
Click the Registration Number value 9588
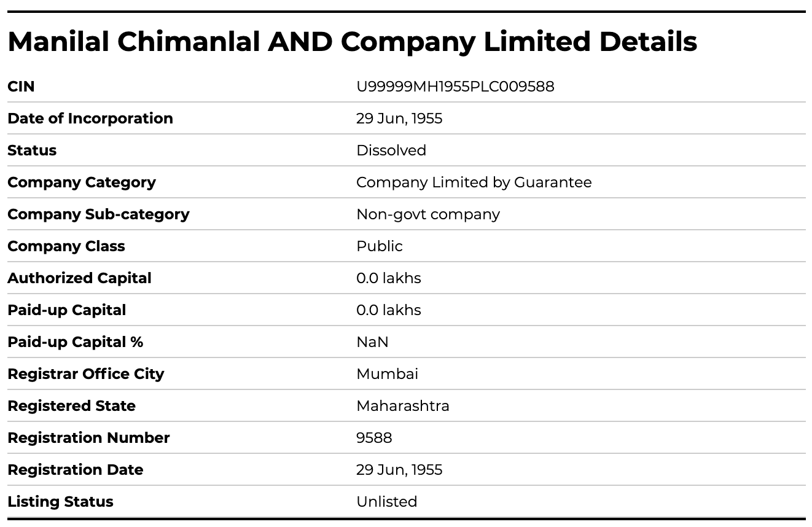[374, 438]
